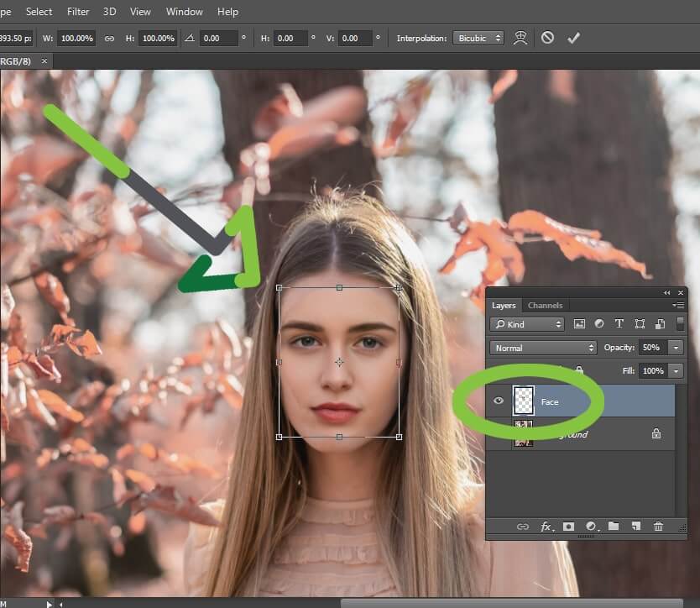Toggle visibility of the Face layer

(x=499, y=401)
